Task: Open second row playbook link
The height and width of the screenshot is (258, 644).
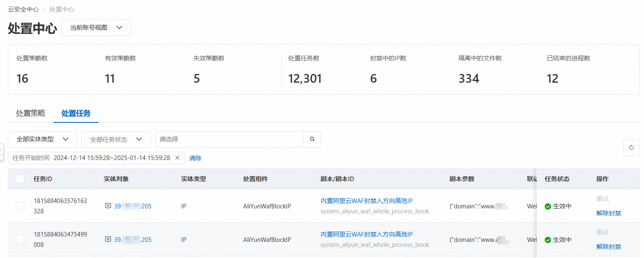Action: 367,234
